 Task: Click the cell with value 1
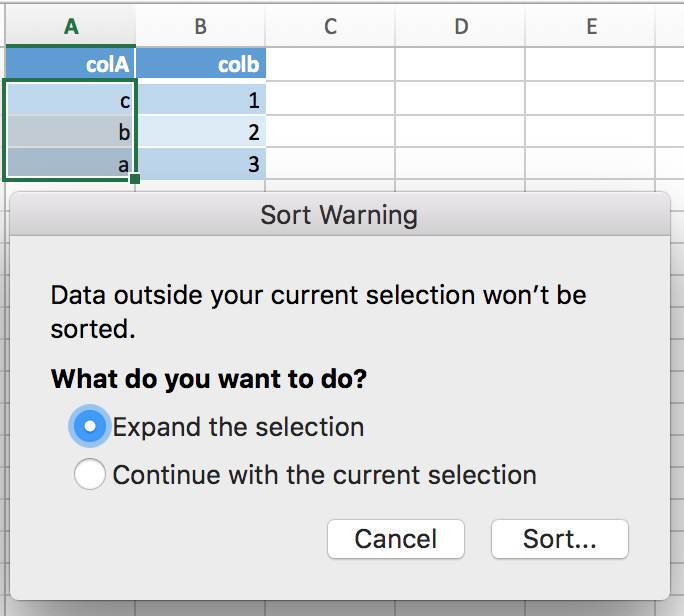pos(200,100)
